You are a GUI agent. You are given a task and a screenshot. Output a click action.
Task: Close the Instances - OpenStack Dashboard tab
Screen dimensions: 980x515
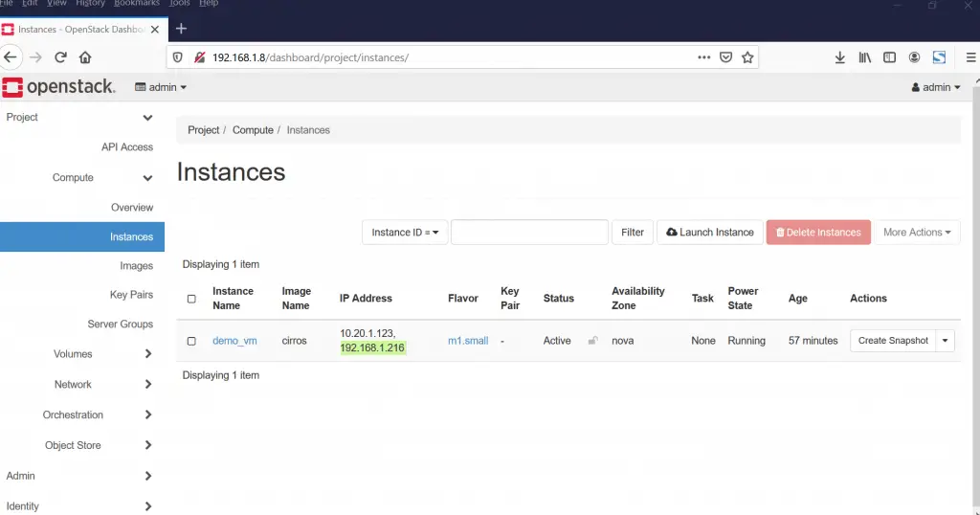155,30
